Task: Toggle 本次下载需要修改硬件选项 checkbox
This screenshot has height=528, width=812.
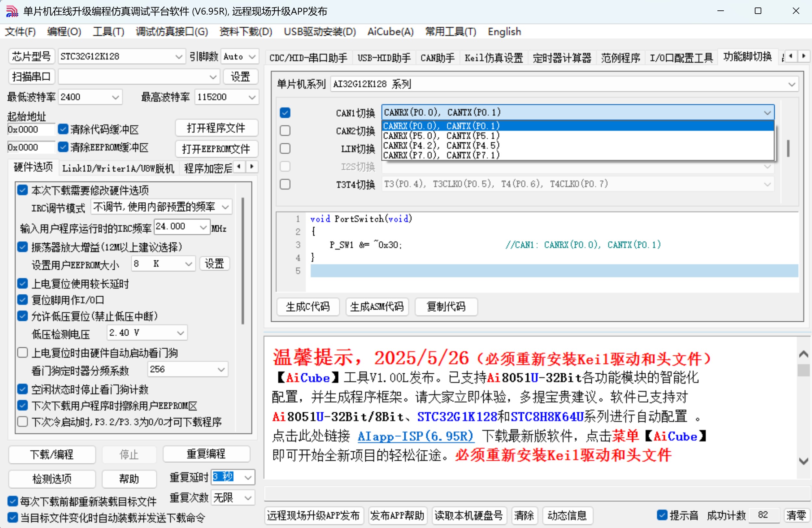Action: [x=22, y=190]
